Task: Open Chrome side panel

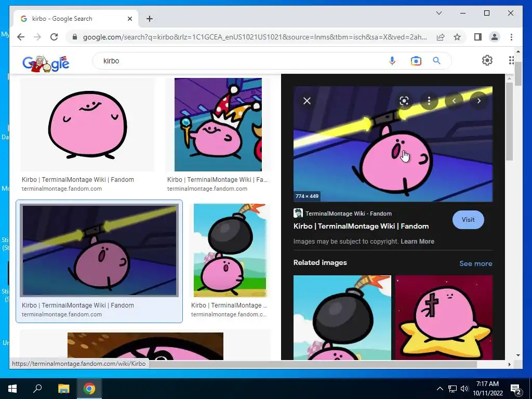Action: pyautogui.click(x=478, y=37)
